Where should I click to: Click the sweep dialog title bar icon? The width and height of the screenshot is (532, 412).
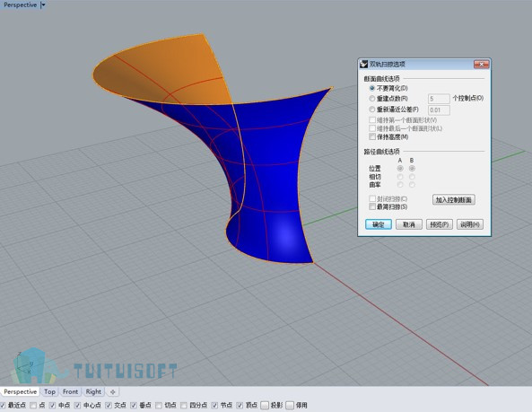363,64
